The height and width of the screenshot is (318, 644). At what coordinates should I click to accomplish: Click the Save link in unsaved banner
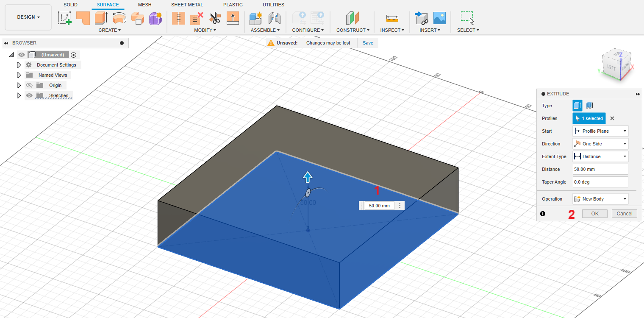coord(368,43)
